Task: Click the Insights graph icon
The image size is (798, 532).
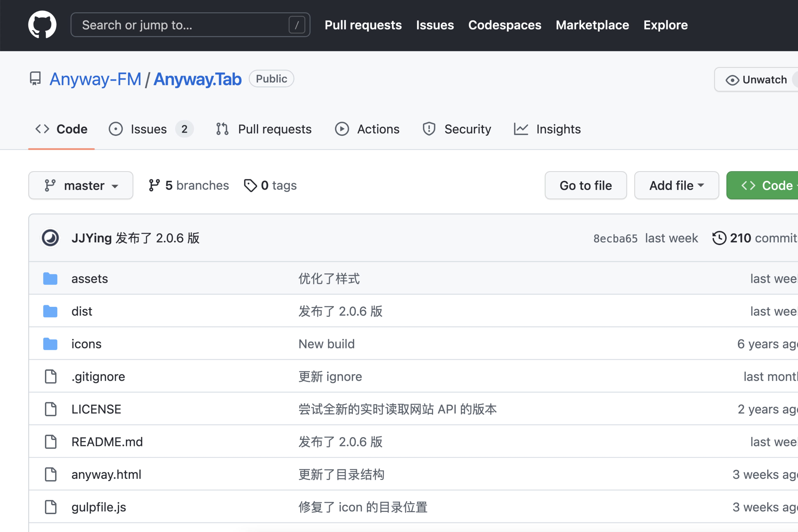Action: (521, 129)
